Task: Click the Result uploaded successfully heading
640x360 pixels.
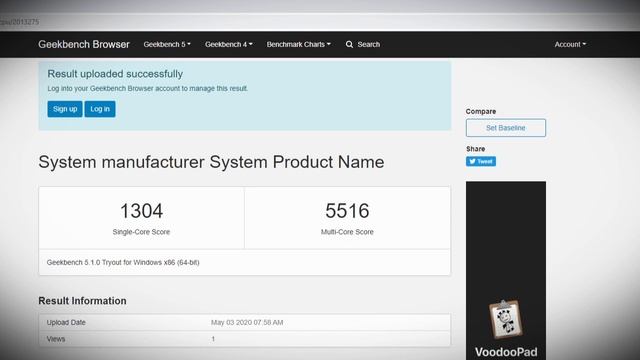Action: [115, 74]
